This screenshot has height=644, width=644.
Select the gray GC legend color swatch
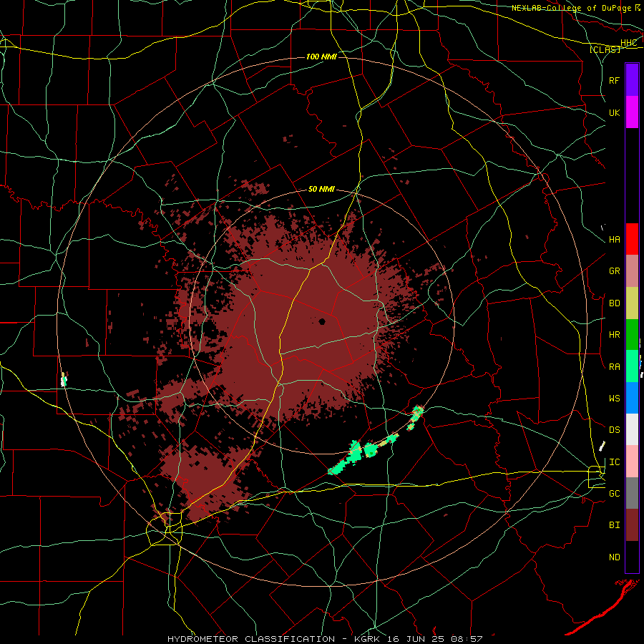(632, 493)
